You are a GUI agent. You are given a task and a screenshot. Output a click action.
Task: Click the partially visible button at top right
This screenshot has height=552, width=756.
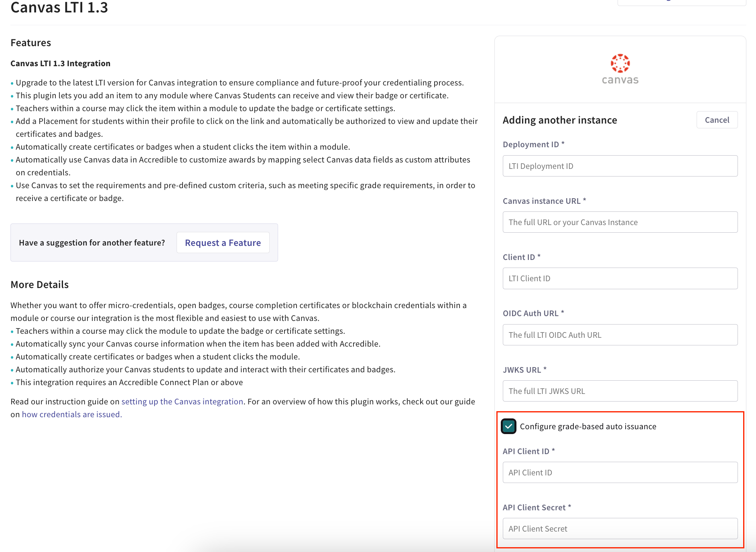click(x=681, y=2)
